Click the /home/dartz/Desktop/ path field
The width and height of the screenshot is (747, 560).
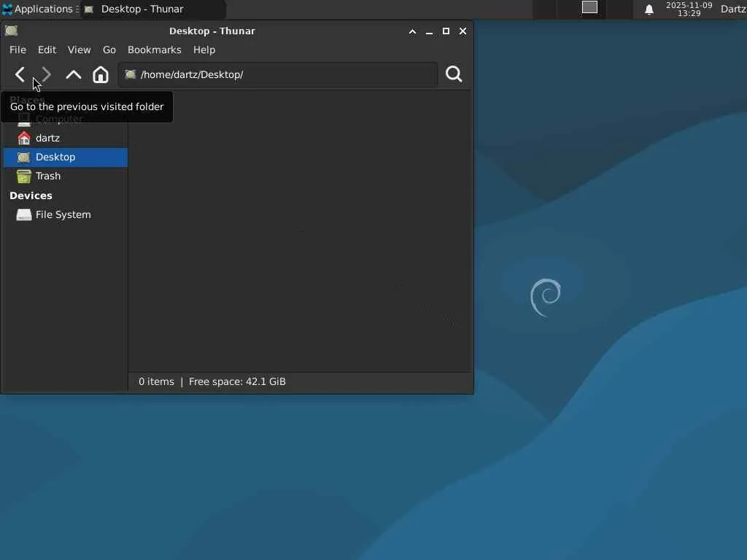(x=278, y=74)
